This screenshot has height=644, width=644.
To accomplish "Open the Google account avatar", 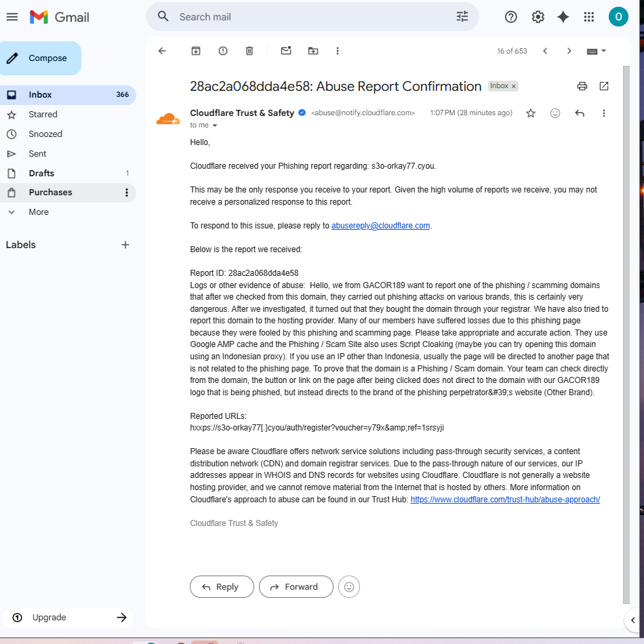I will point(618,17).
